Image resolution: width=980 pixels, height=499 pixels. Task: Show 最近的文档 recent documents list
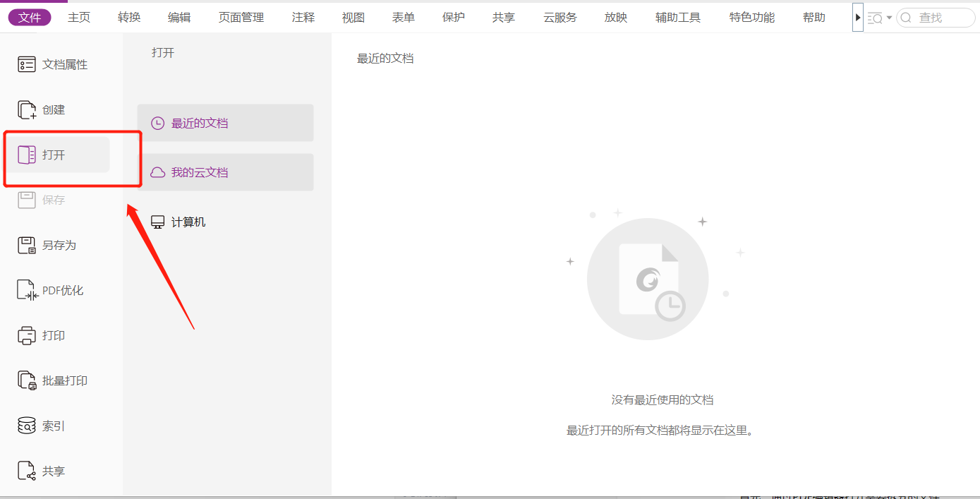click(226, 123)
